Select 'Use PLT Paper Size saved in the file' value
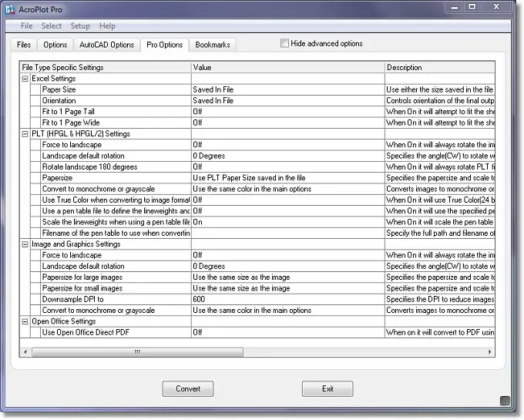The height and width of the screenshot is (420, 524). (x=288, y=178)
